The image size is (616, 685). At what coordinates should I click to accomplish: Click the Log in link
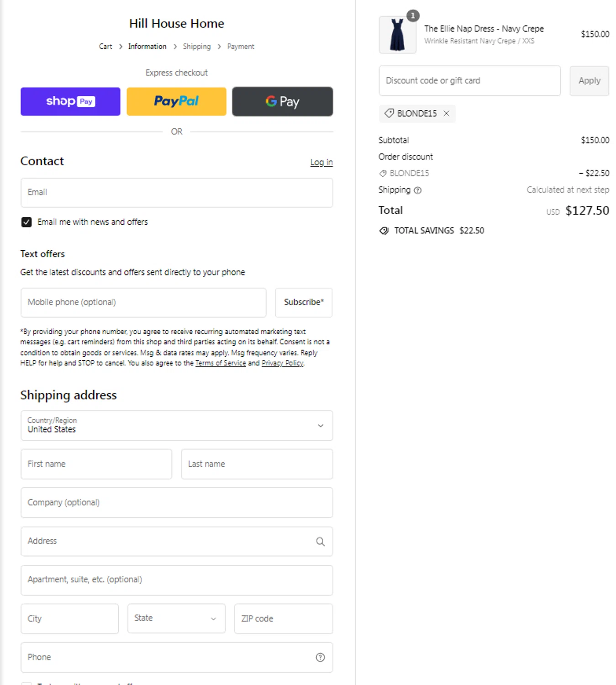(321, 162)
